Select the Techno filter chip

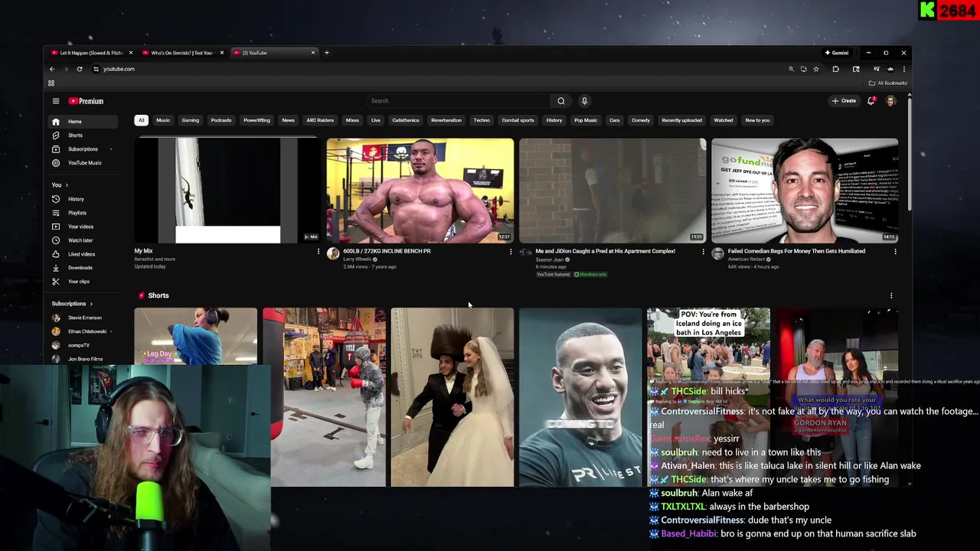coord(482,120)
